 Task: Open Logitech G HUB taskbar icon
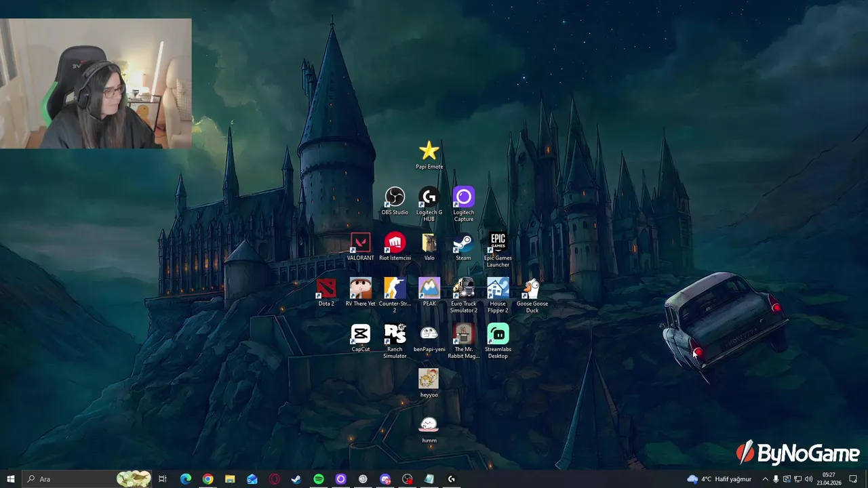point(452,479)
